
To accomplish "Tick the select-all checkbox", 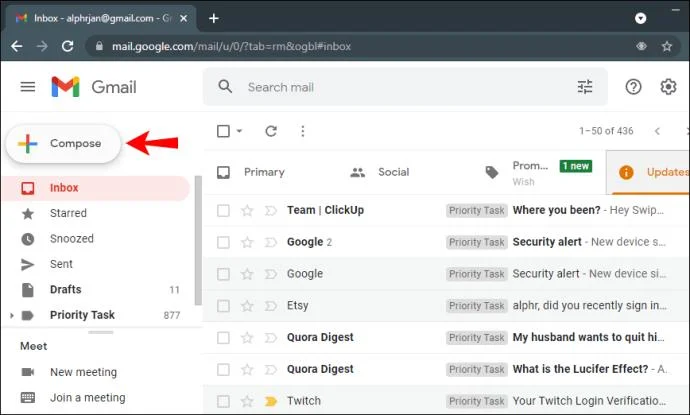I will pyautogui.click(x=223, y=131).
